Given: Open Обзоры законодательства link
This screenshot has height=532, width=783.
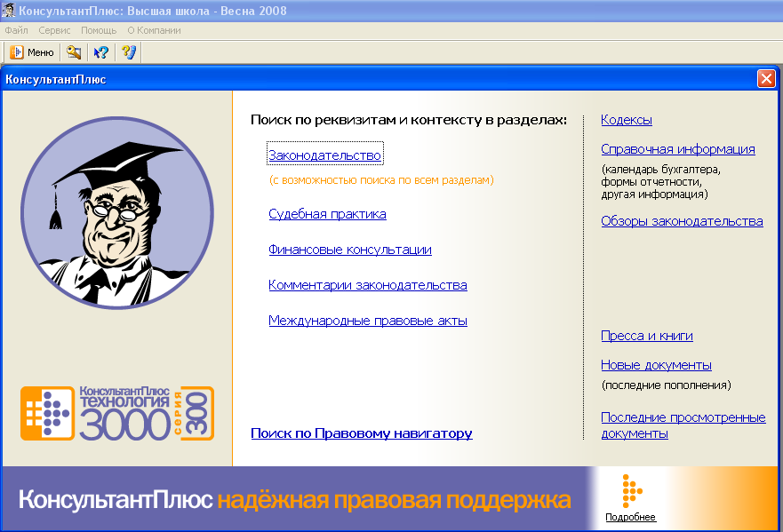Looking at the screenshot, I should click(683, 221).
